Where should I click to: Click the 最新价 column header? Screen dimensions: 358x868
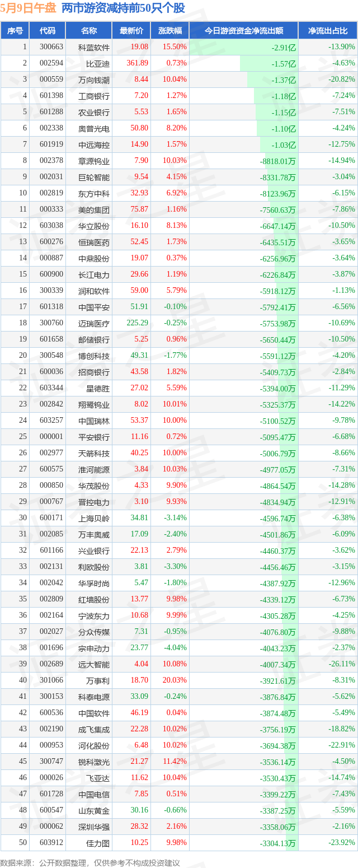pyautogui.click(x=131, y=31)
